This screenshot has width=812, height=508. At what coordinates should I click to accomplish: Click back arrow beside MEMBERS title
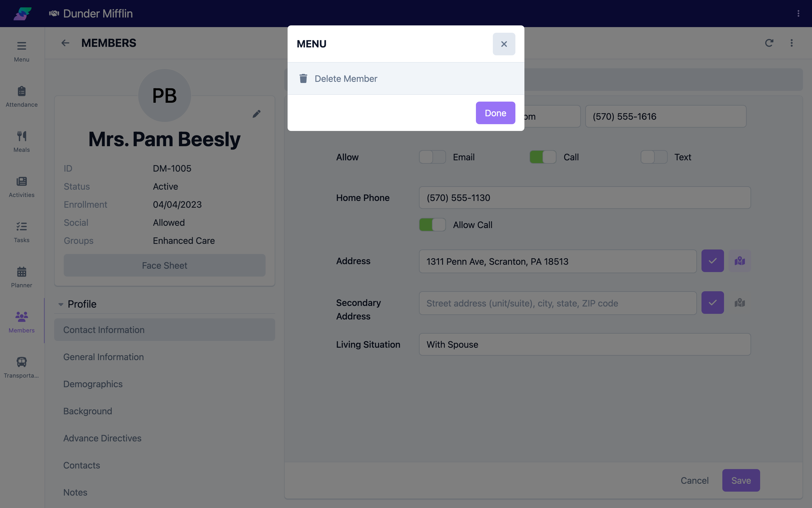(x=65, y=43)
